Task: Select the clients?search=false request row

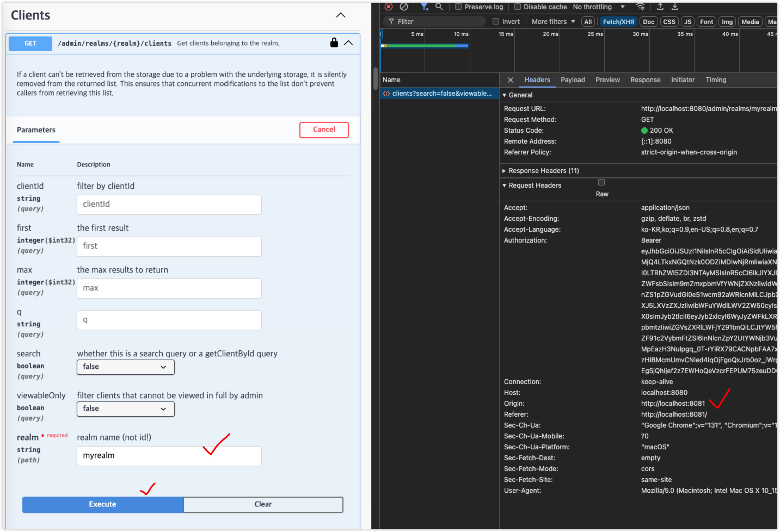Action: click(x=439, y=94)
